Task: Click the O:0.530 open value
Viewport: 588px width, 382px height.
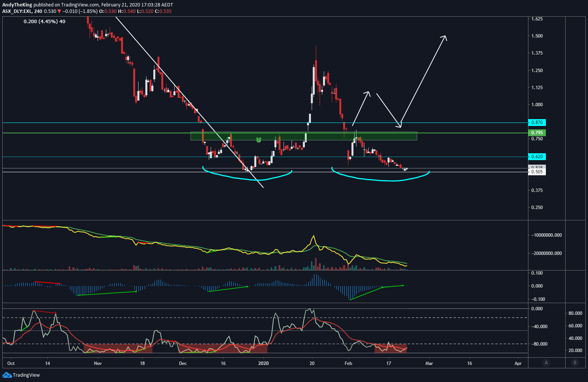Action: [108, 11]
